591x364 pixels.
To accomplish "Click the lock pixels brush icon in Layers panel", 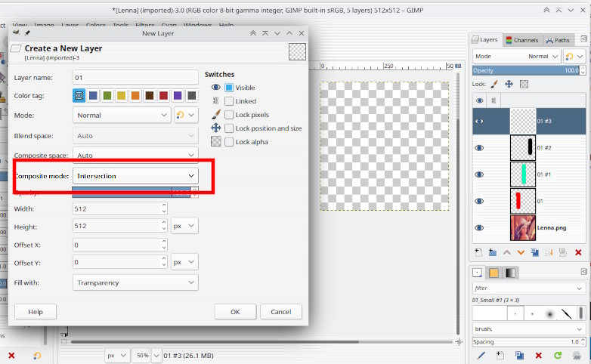I will [x=494, y=85].
